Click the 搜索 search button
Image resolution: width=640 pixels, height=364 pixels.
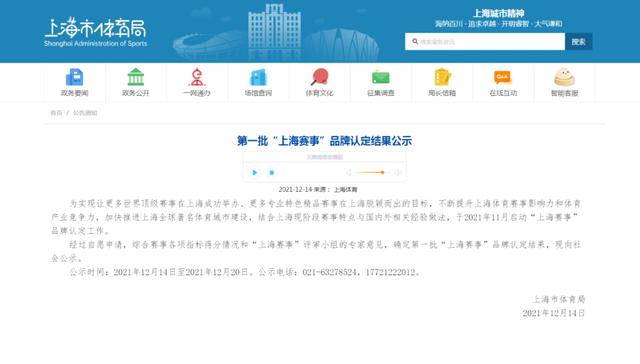point(578,42)
